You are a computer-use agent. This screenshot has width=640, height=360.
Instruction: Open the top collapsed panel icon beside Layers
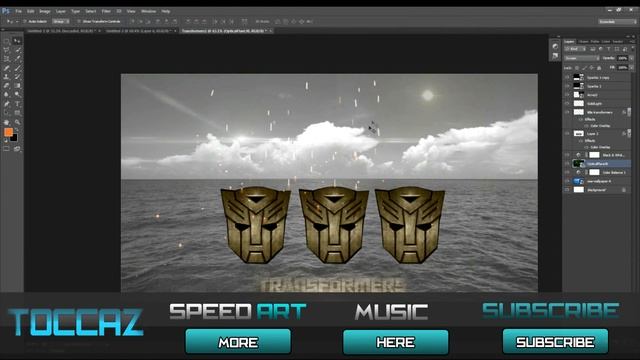coord(555,47)
